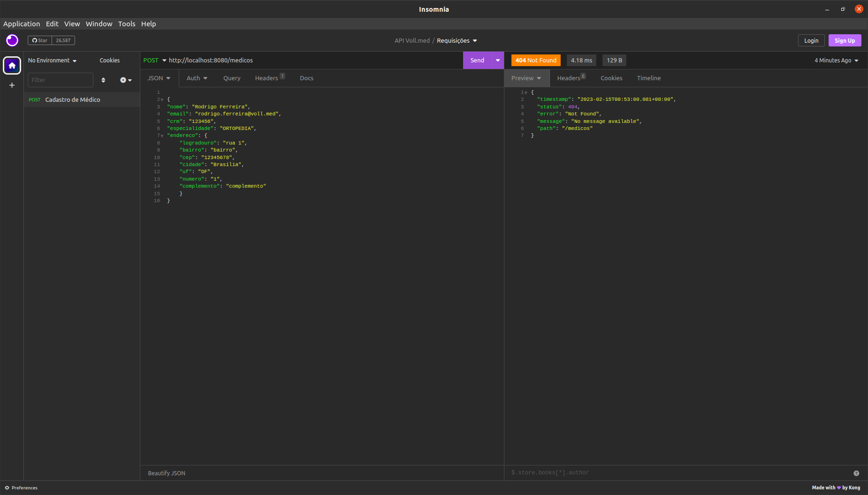Collapse line 2 fold arrow in request body
The height and width of the screenshot is (495, 868).
click(x=162, y=100)
